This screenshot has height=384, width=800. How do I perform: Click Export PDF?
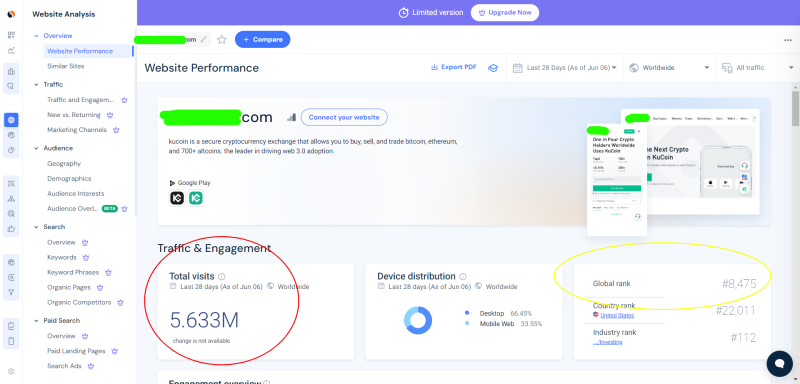click(x=454, y=67)
